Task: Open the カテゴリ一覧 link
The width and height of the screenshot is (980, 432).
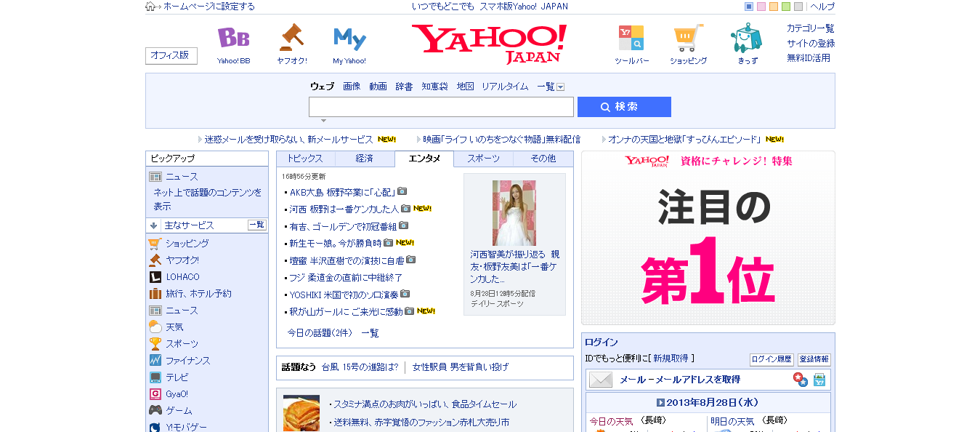Action: tap(811, 28)
